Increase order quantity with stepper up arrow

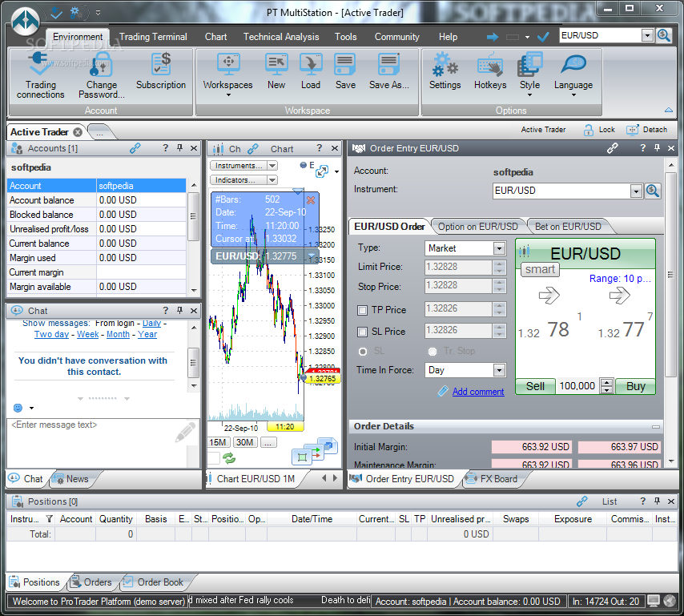[x=607, y=383]
